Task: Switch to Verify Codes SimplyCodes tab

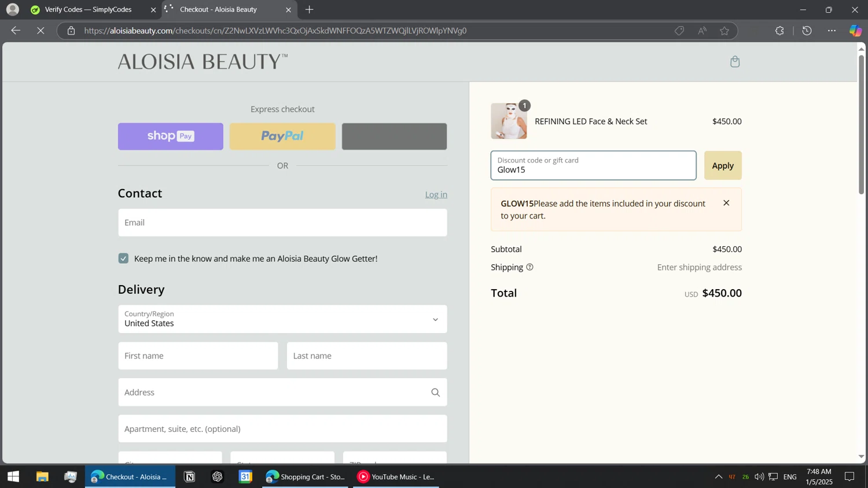Action: pyautogui.click(x=89, y=10)
